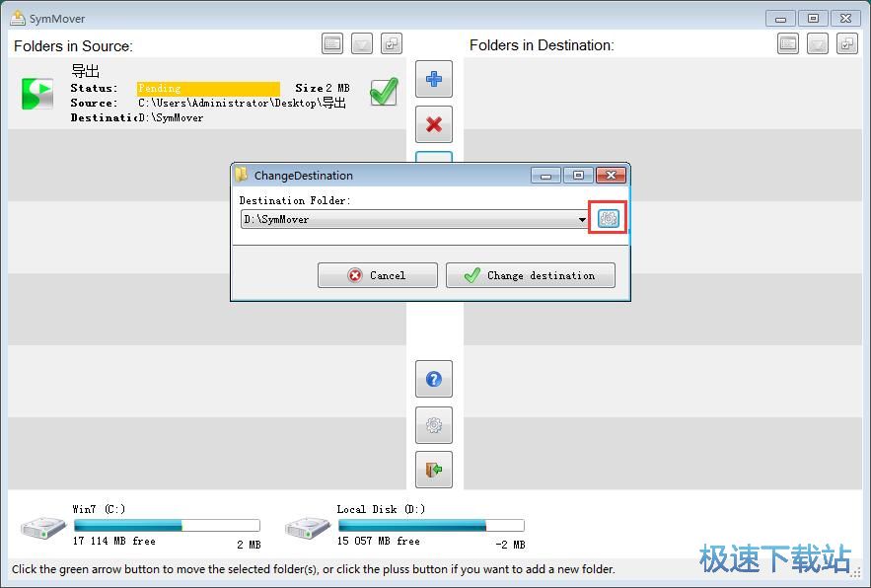Expand the Destination Folder dropdown arrow

[582, 219]
